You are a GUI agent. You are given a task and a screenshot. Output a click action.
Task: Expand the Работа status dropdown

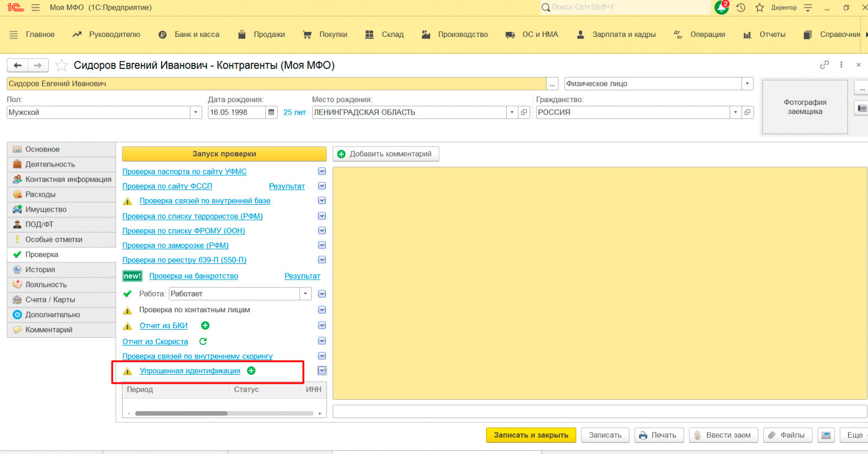point(306,294)
